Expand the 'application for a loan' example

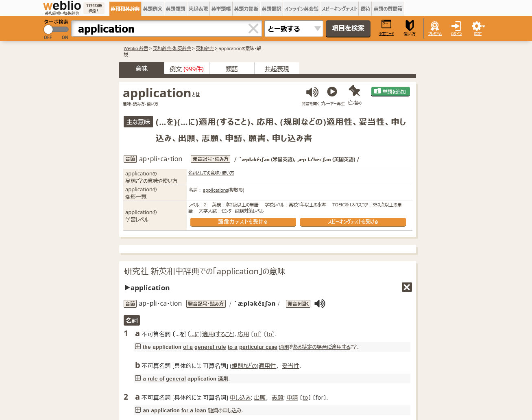click(138, 410)
